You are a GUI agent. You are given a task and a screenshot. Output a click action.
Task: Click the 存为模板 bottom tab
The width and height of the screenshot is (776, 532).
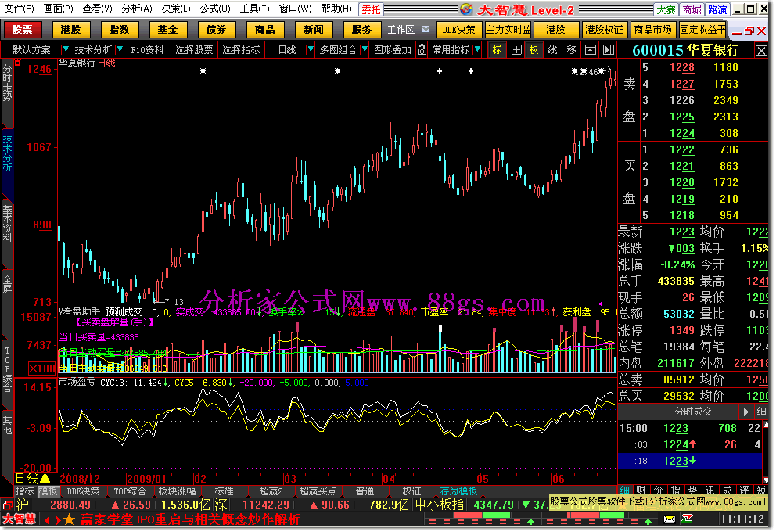[x=460, y=492]
